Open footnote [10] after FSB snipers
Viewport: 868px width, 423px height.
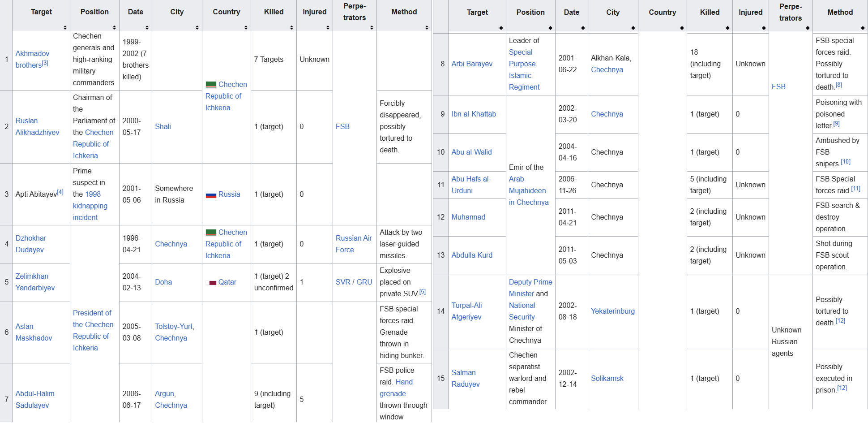(845, 162)
